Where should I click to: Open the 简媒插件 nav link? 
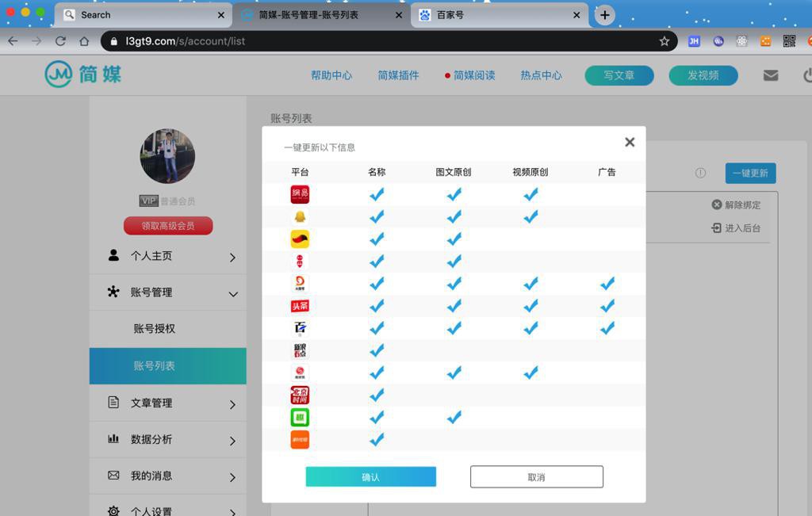pos(398,75)
